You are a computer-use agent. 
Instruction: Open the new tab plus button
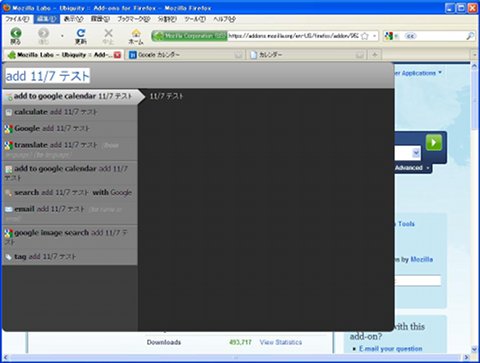375,55
